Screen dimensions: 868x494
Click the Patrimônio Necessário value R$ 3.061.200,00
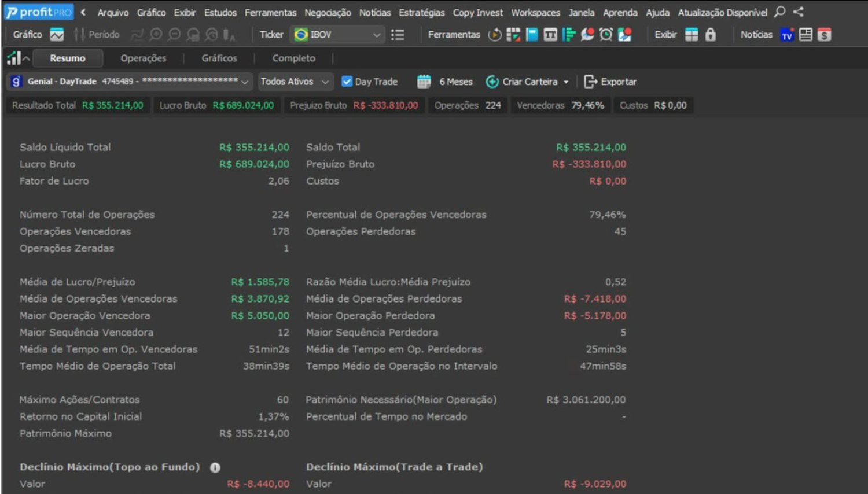coord(586,400)
